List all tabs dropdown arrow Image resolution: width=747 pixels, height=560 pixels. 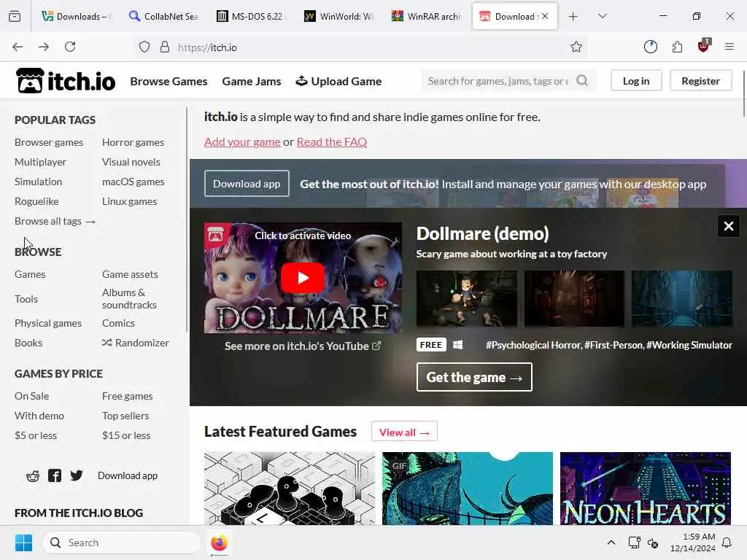coord(602,16)
